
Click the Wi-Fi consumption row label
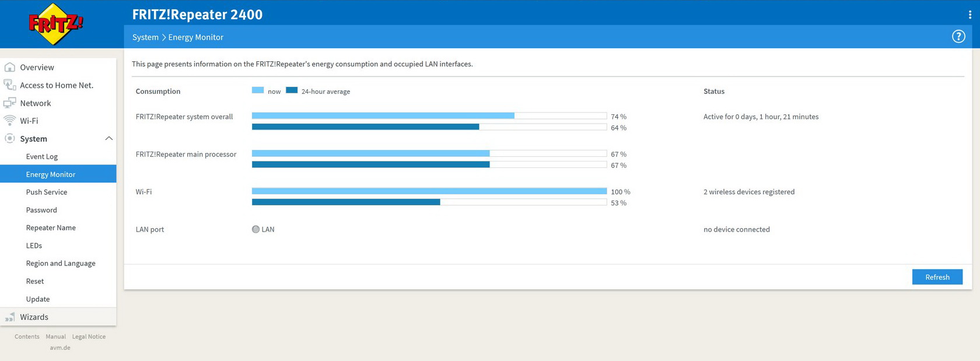click(143, 192)
